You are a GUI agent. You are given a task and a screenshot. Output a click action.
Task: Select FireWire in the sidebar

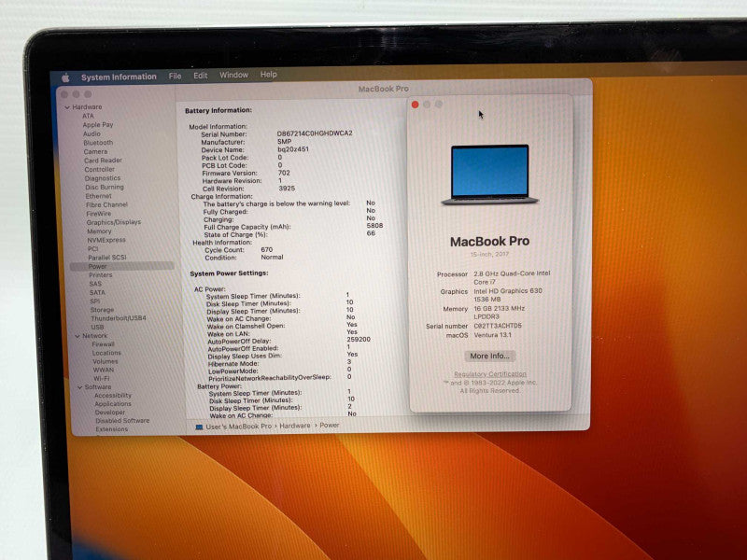pos(99,214)
